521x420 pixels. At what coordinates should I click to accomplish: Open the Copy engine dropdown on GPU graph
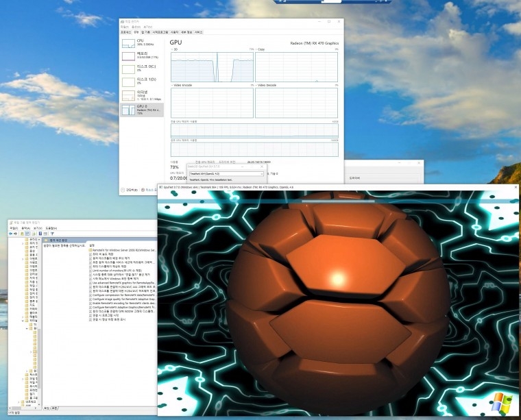pos(260,49)
